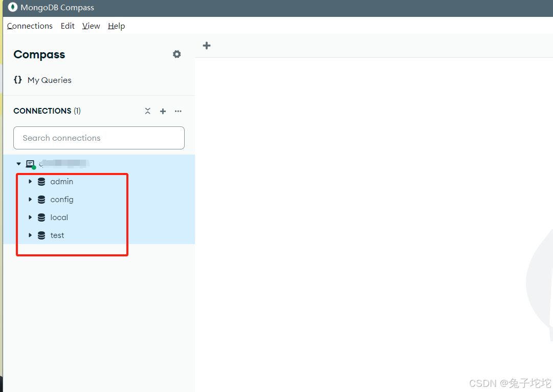
Task: Click the connected server laptop icon
Action: [30, 164]
